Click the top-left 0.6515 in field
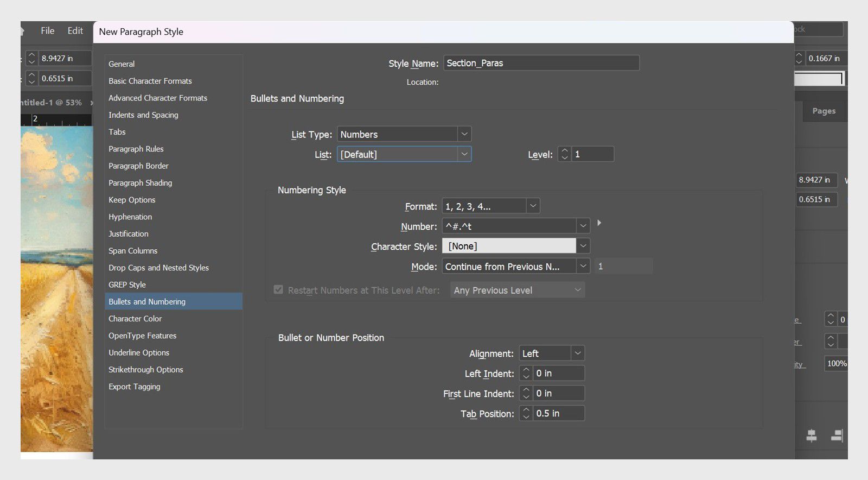868x480 pixels. pos(65,78)
